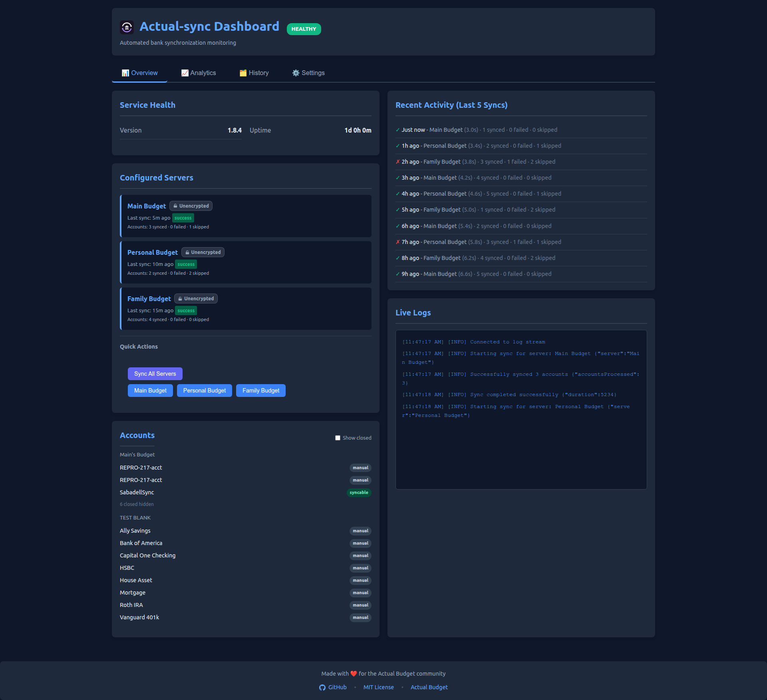The width and height of the screenshot is (767, 700).
Task: Click the Settings gear icon
Action: tap(296, 73)
